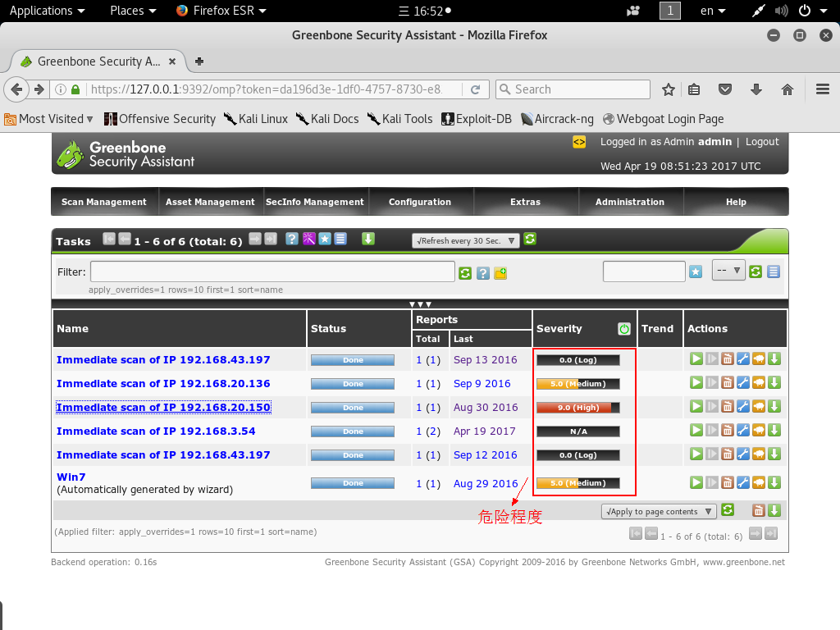Open Apply to page contents dropdown

pos(659,512)
